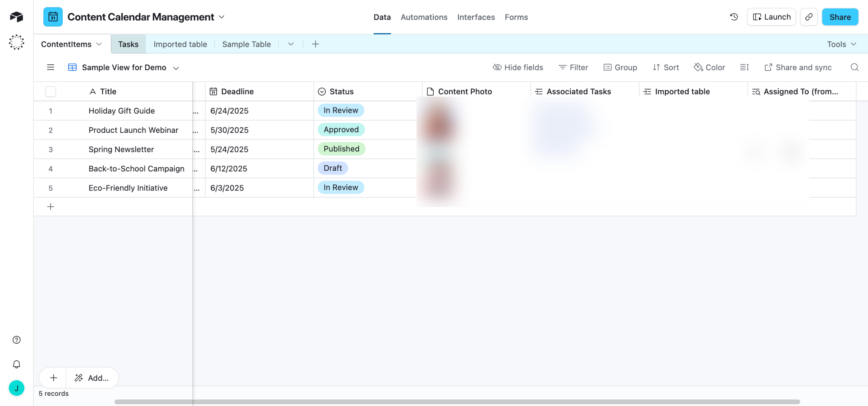Click the Airtable home logo

click(x=16, y=17)
